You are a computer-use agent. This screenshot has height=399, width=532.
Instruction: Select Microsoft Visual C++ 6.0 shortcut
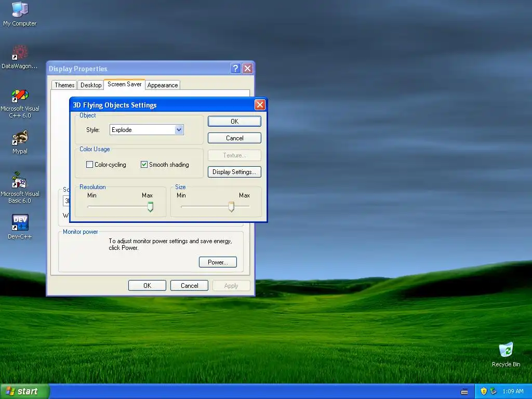click(20, 103)
